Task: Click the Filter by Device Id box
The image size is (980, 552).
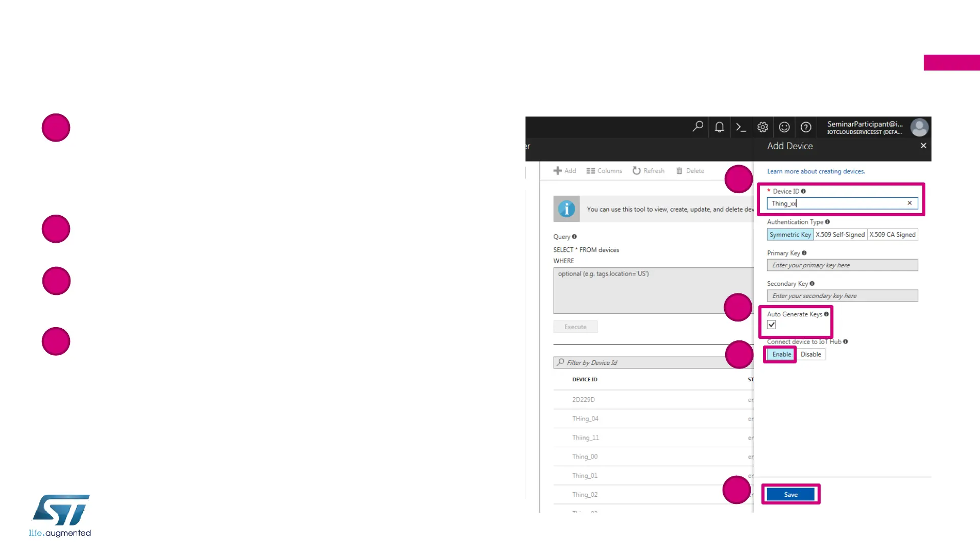Action: [653, 362]
